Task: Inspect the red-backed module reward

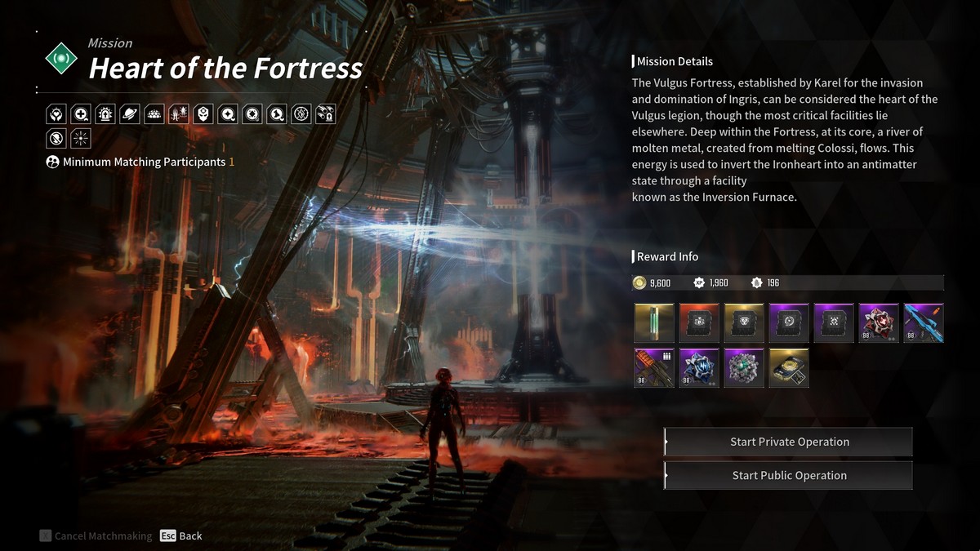Action: click(699, 322)
